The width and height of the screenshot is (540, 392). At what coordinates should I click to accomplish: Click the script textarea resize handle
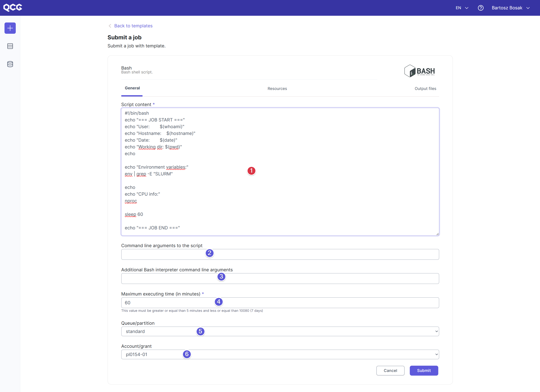[x=437, y=234]
